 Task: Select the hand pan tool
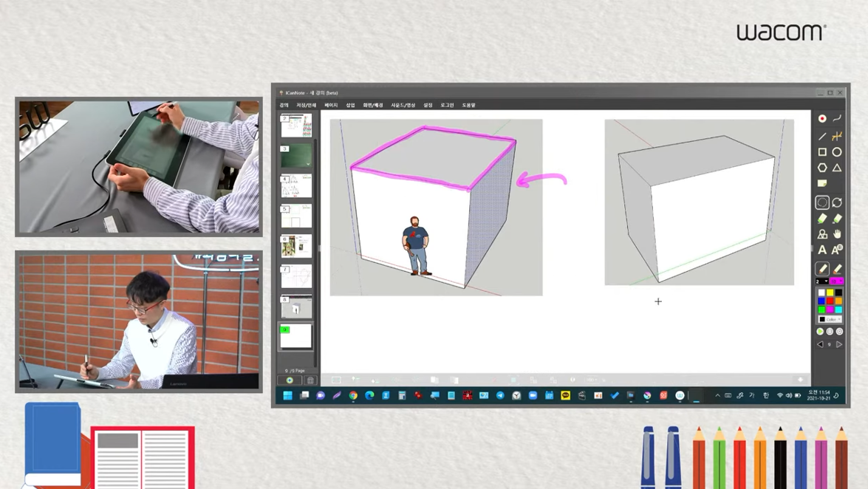click(x=837, y=234)
